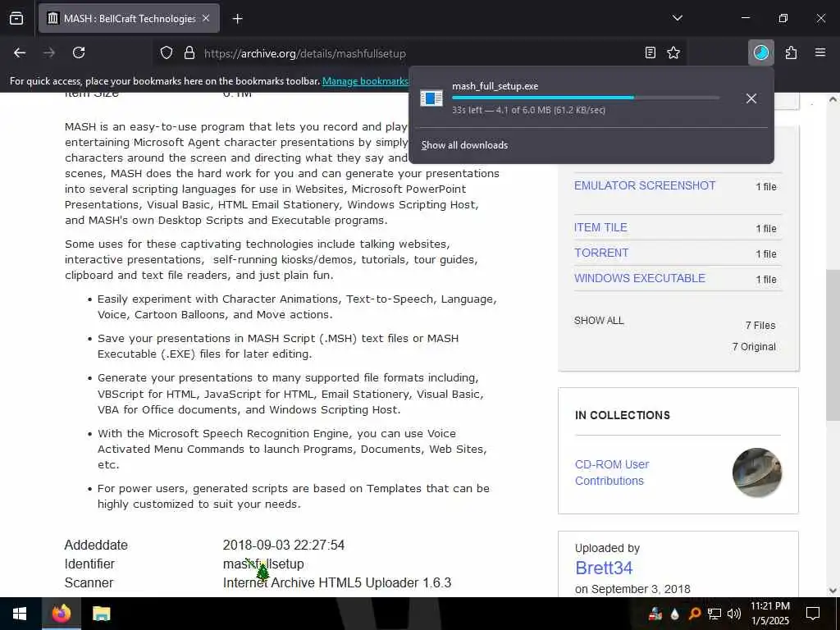The height and width of the screenshot is (630, 840).
Task: Click the volume speaker tray icon
Action: [x=734, y=614]
